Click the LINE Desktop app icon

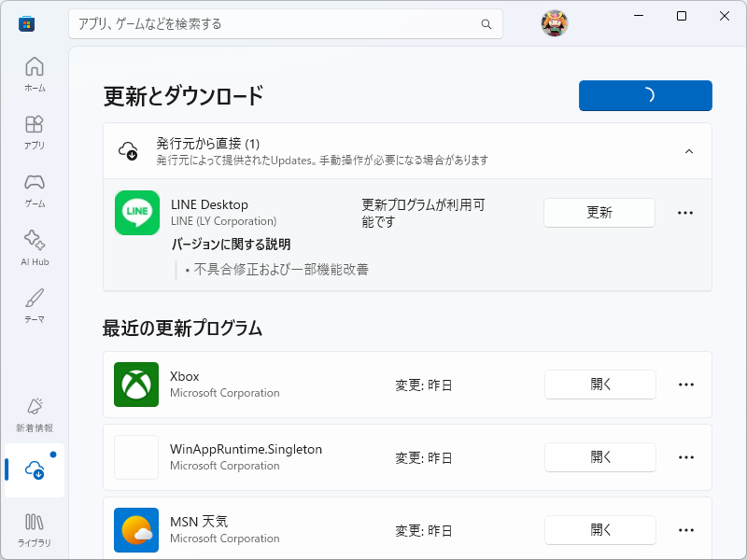(136, 213)
